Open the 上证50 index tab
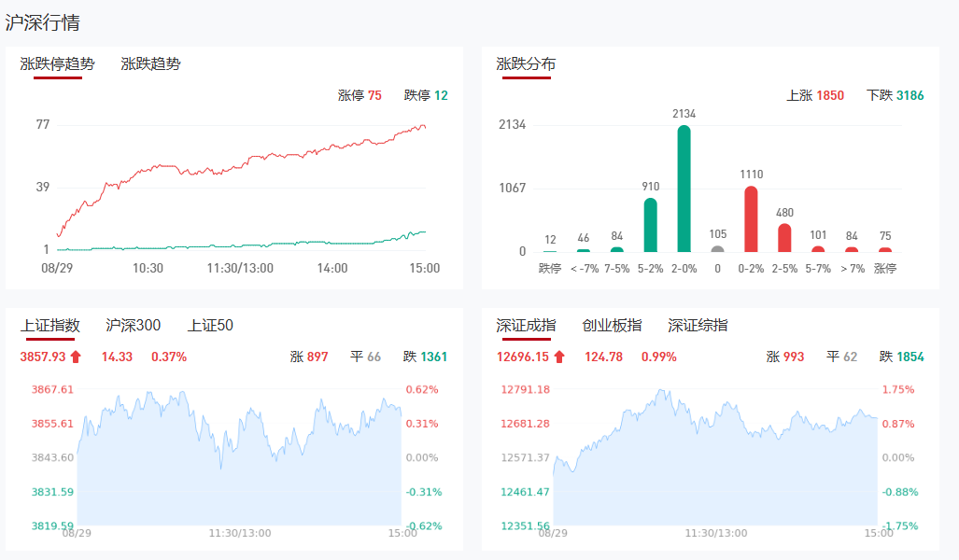This screenshot has width=959, height=560. pyautogui.click(x=210, y=326)
